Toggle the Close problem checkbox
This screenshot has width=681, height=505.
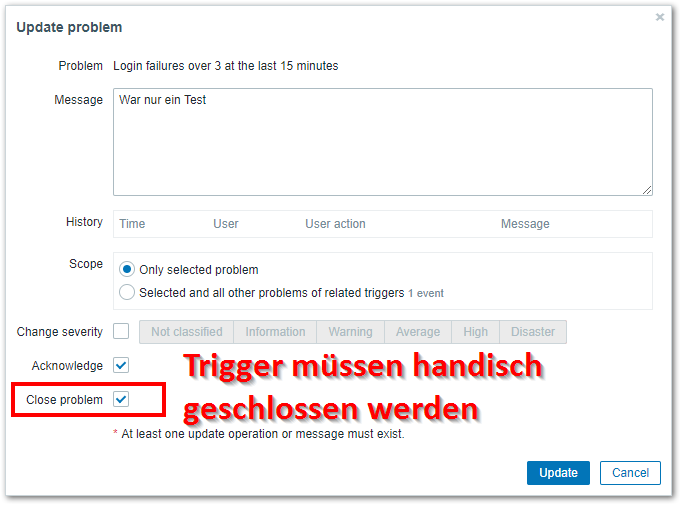tap(121, 399)
